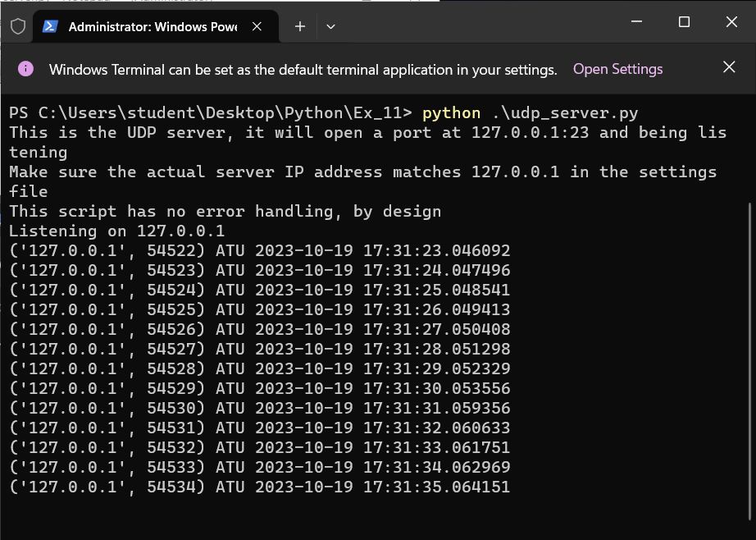This screenshot has height=540, width=756.
Task: Click the last log line with port 54534
Action: [x=259, y=487]
